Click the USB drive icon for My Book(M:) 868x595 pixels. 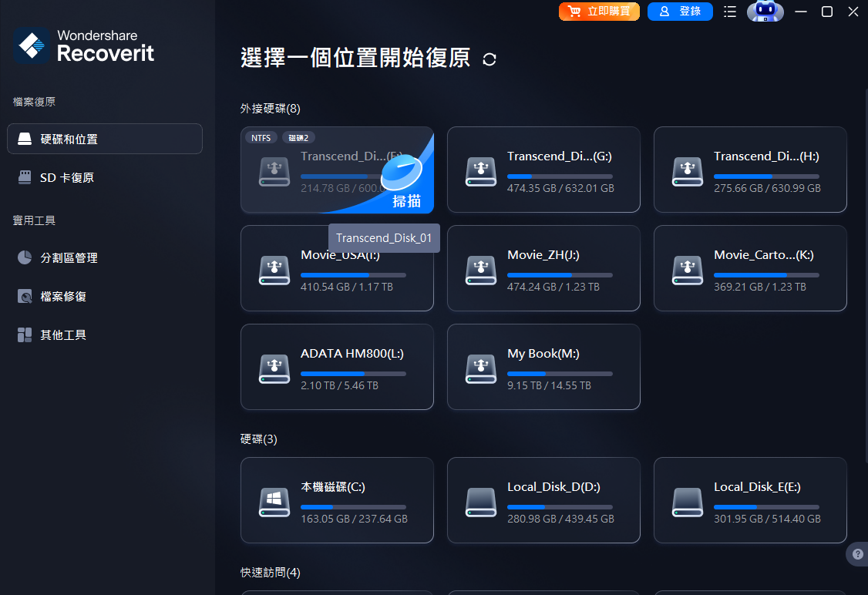(x=480, y=368)
